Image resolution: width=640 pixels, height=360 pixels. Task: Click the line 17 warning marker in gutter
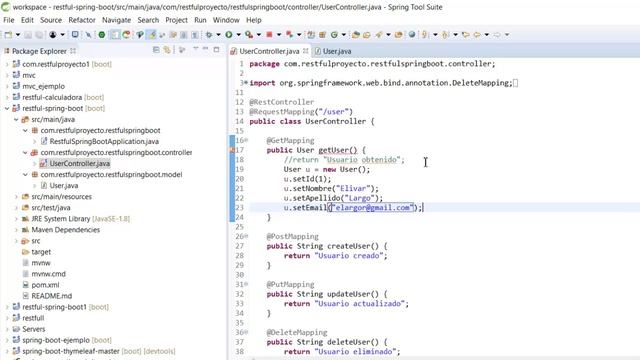233,150
